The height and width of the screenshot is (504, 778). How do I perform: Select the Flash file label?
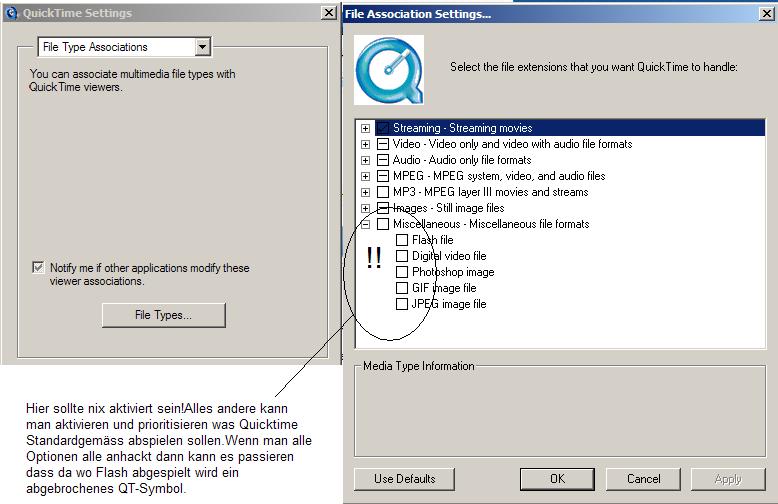[433, 240]
